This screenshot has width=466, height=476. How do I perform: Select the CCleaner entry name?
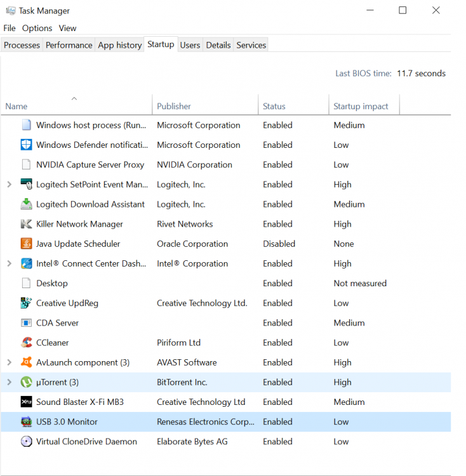coord(53,343)
